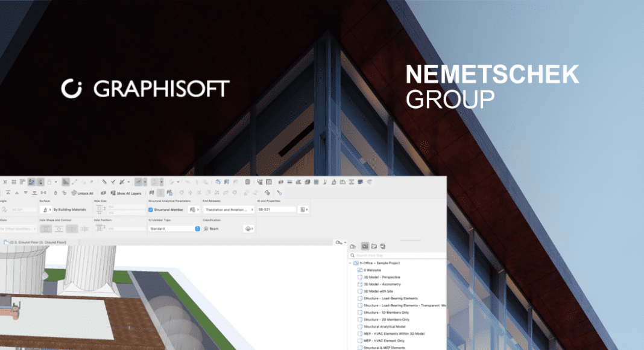
Task: Click the Search View Map field
Action: pos(398,255)
